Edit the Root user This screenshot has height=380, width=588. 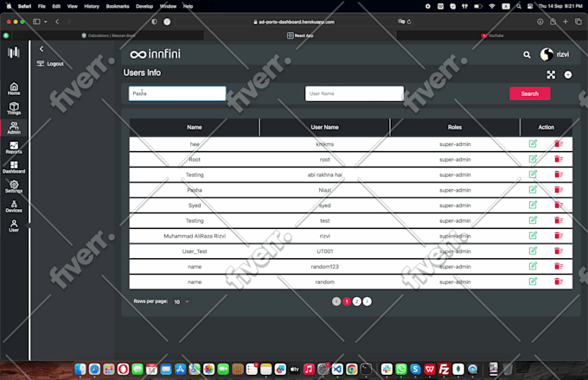533,159
